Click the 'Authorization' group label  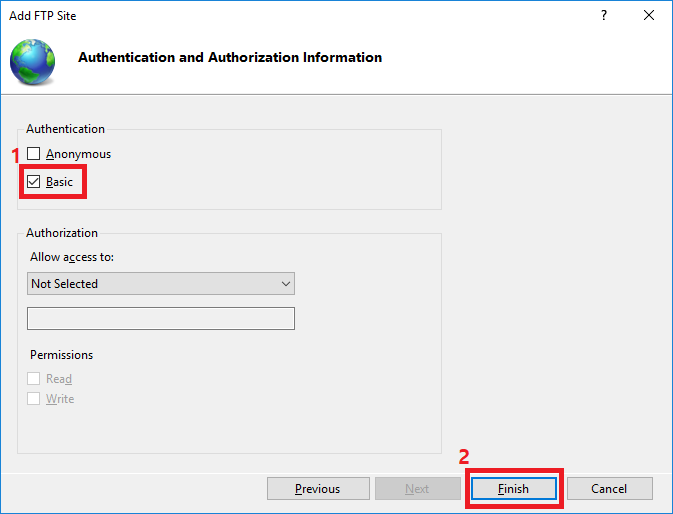click(x=62, y=233)
